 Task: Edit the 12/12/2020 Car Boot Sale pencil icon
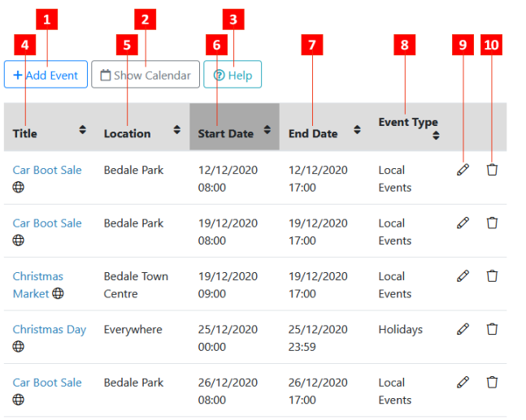click(463, 170)
